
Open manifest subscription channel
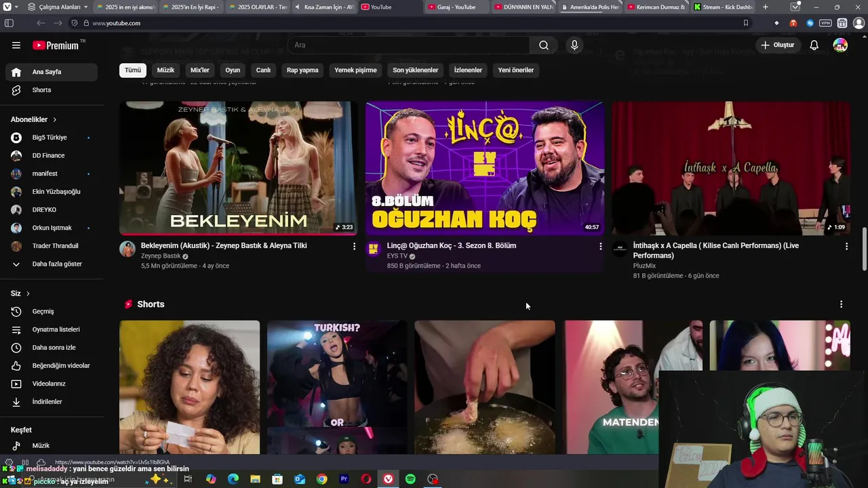coord(52,174)
